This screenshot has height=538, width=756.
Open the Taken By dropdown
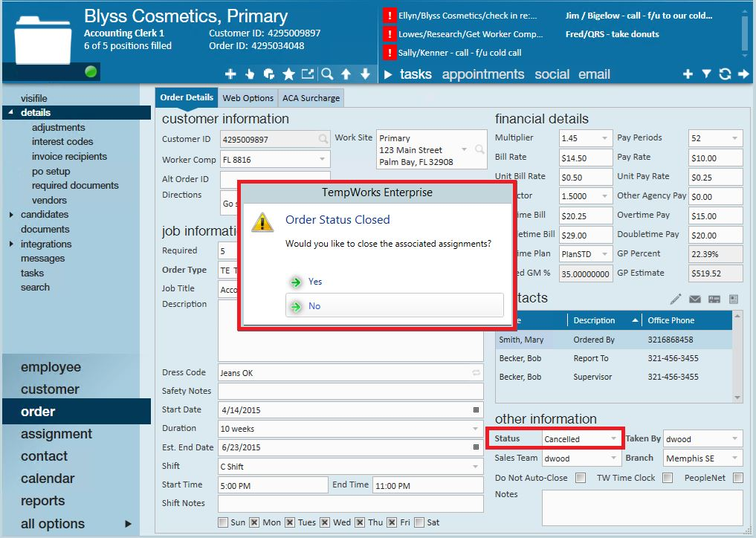[x=734, y=438]
